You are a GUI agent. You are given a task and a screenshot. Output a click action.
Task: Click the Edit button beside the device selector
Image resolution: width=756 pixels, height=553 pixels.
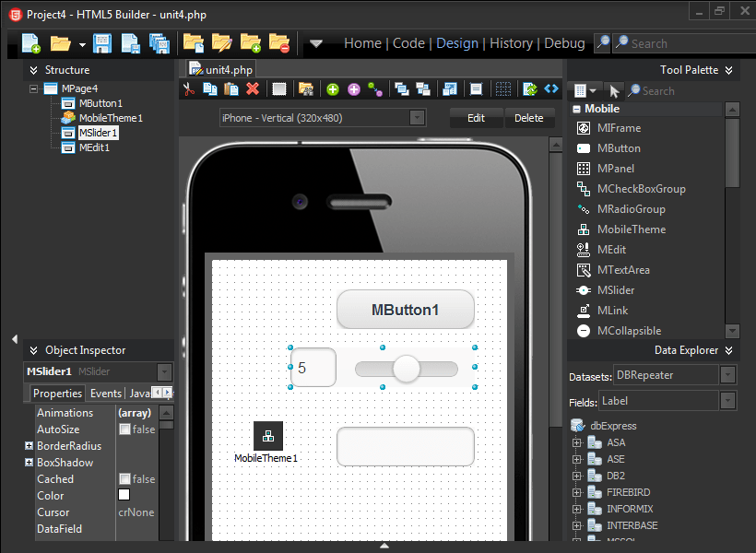(477, 118)
